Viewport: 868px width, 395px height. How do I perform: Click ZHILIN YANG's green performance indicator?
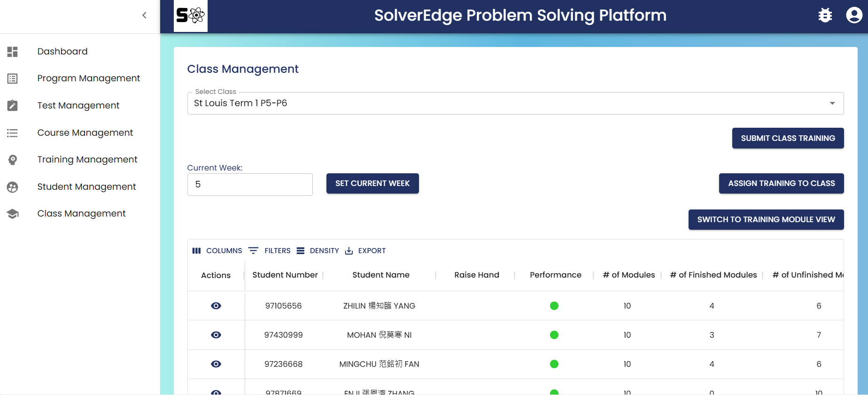point(554,306)
